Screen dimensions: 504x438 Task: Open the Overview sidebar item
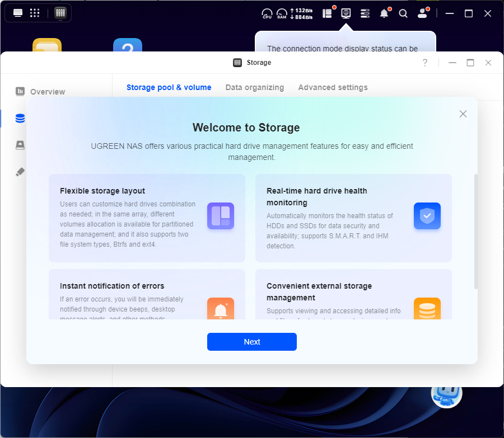coord(48,91)
